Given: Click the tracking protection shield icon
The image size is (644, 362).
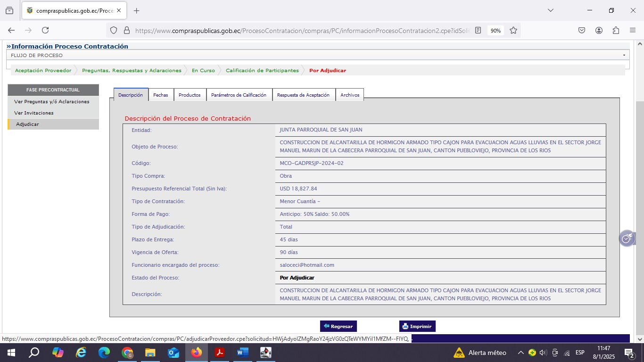Looking at the screenshot, I should 113,30.
